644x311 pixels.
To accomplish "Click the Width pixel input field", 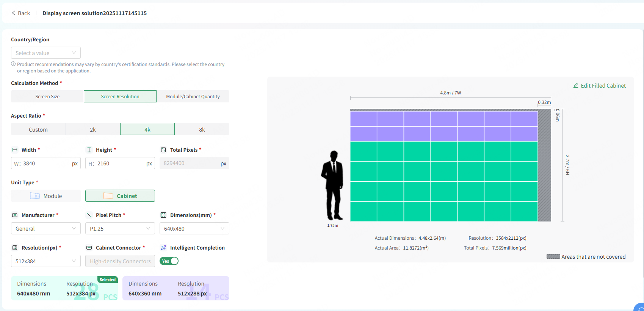I will [45, 163].
